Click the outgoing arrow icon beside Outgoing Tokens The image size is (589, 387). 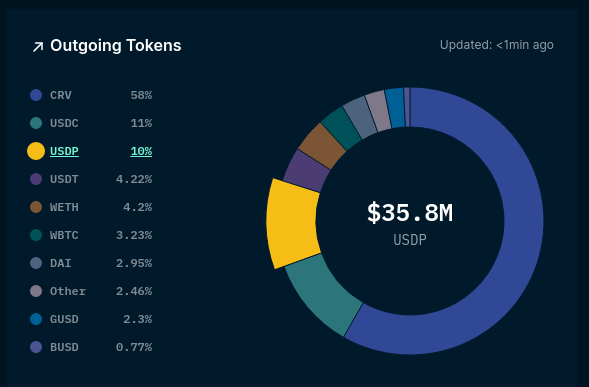pos(38,47)
